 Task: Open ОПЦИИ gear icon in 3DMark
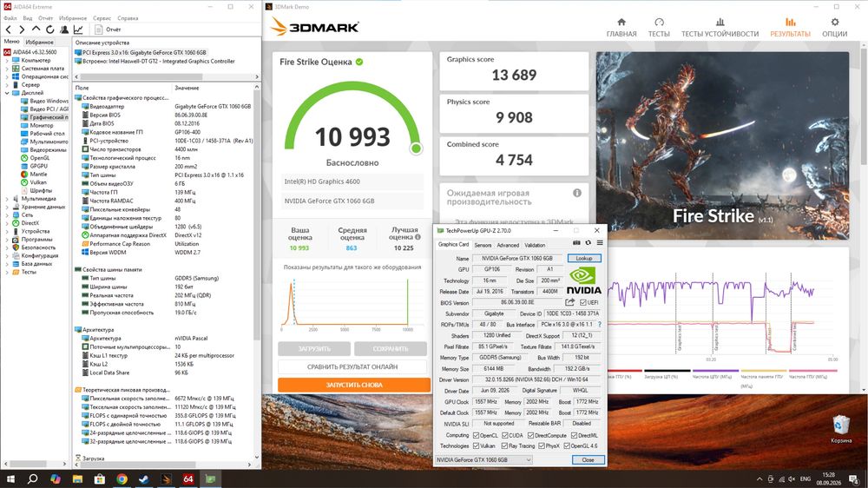tap(835, 23)
